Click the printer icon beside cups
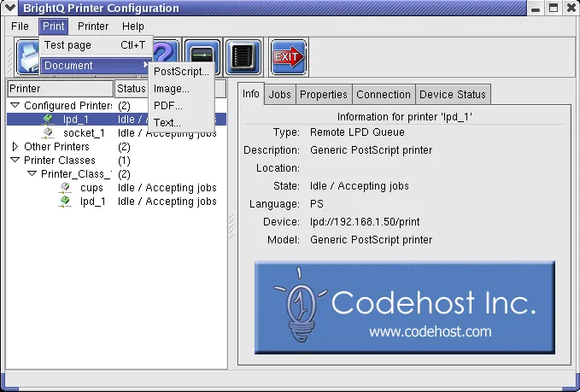 tap(65, 188)
